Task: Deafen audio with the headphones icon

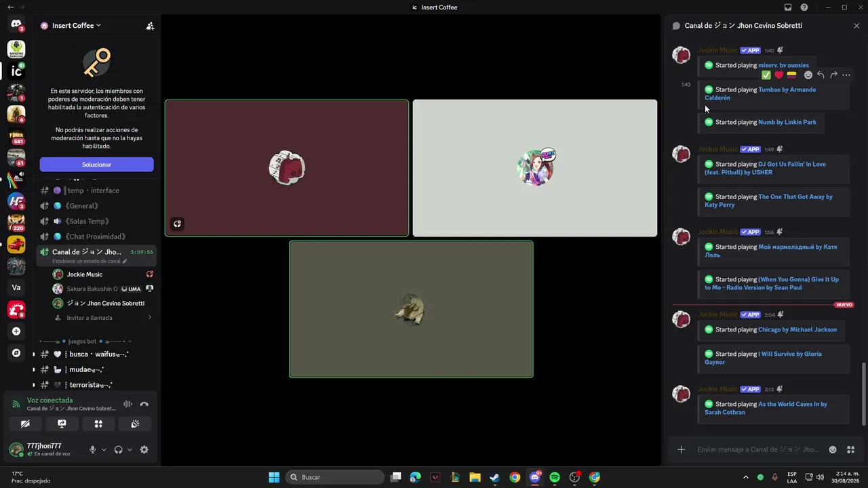Action: click(x=119, y=449)
